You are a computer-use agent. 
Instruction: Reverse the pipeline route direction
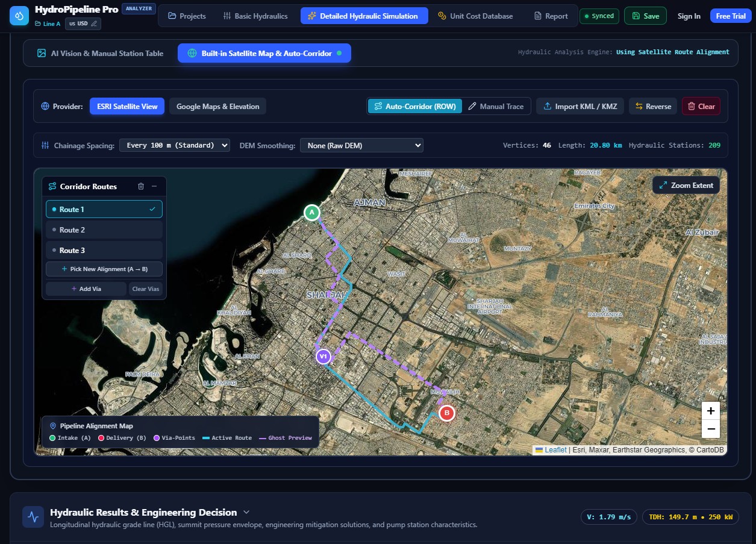tap(653, 107)
